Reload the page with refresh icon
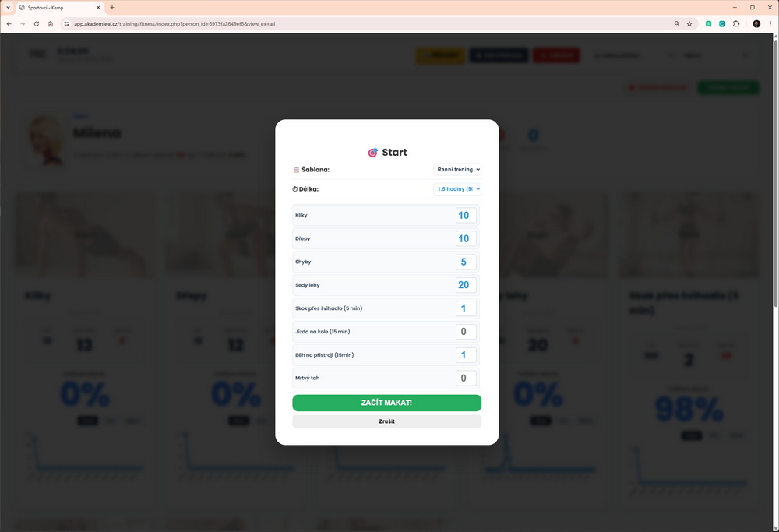Viewport: 779px width, 532px height. coord(37,24)
